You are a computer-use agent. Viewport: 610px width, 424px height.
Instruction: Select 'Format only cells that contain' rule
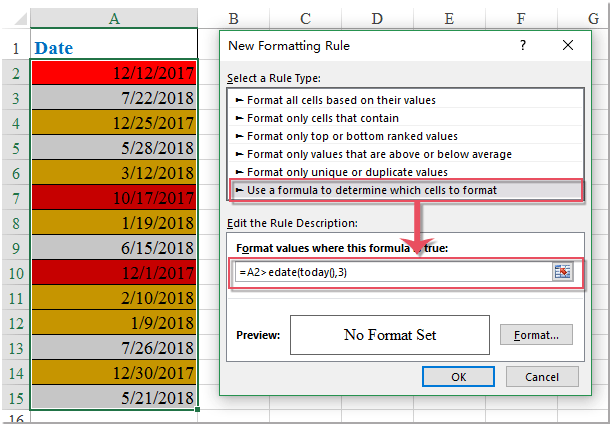[x=318, y=118]
